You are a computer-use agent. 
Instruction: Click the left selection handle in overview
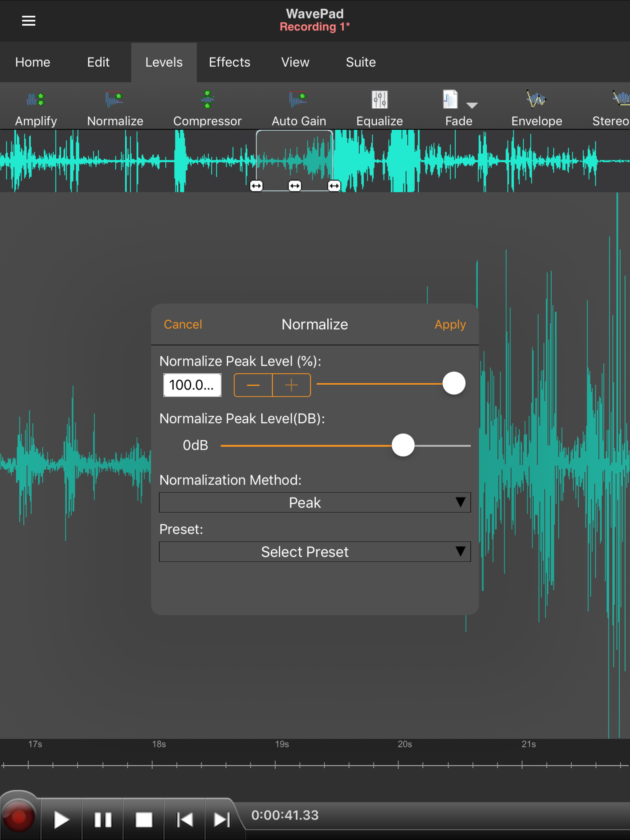[256, 186]
